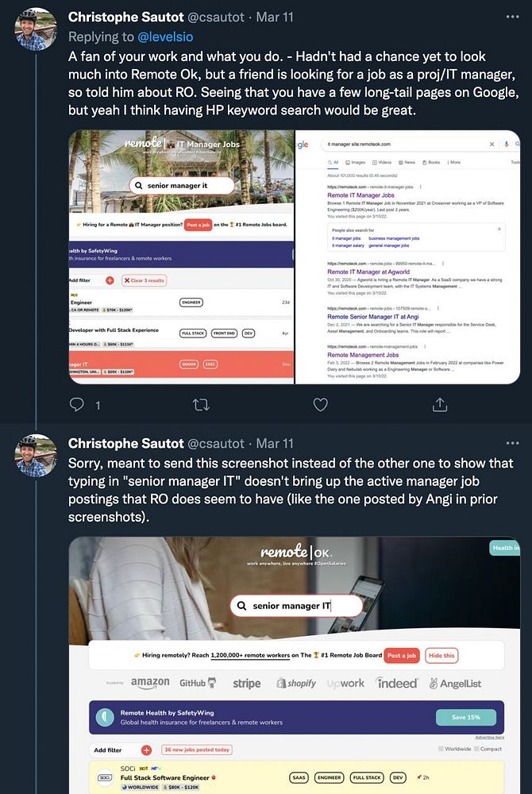Click the reply icon under the first tweet
The width and height of the screenshot is (532, 794).
[76, 404]
